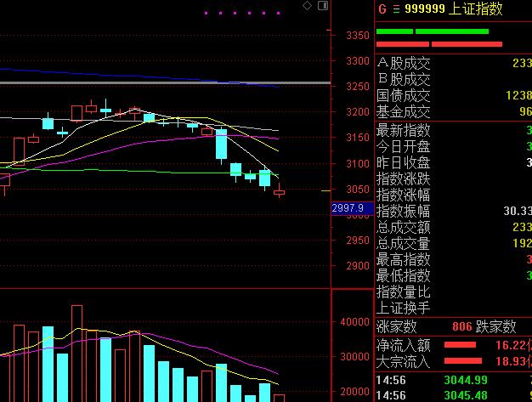Click the 最低指数 label
The image size is (532, 402).
pos(404,276)
